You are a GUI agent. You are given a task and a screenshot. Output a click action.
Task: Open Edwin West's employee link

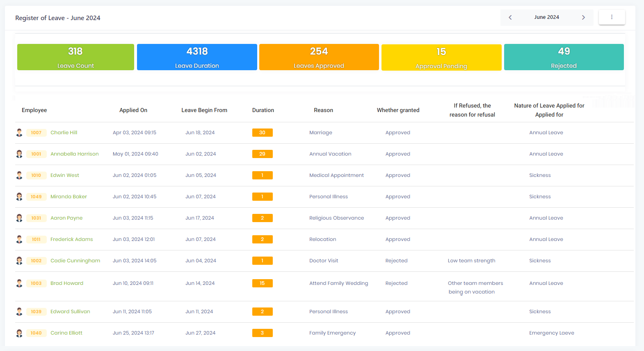65,175
